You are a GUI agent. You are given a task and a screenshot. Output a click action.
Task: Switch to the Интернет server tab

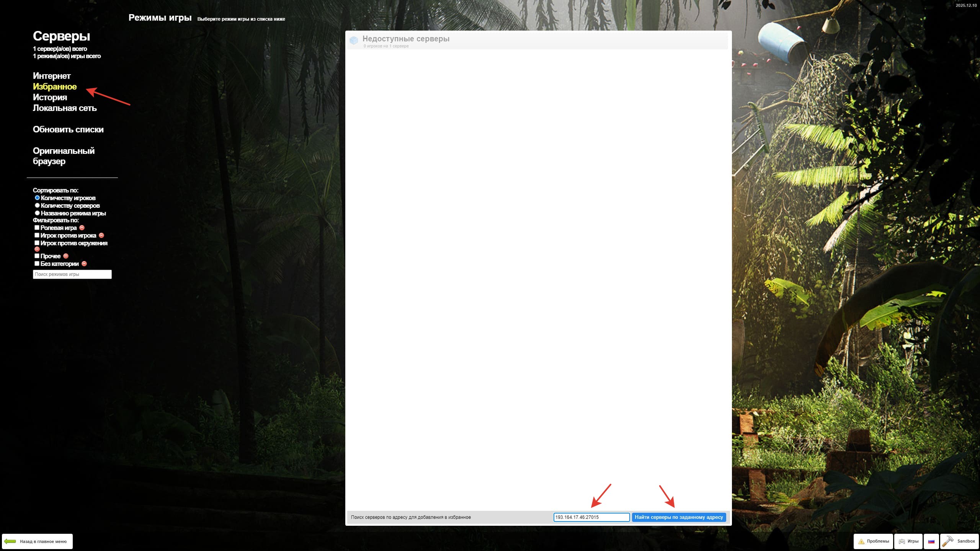click(52, 76)
